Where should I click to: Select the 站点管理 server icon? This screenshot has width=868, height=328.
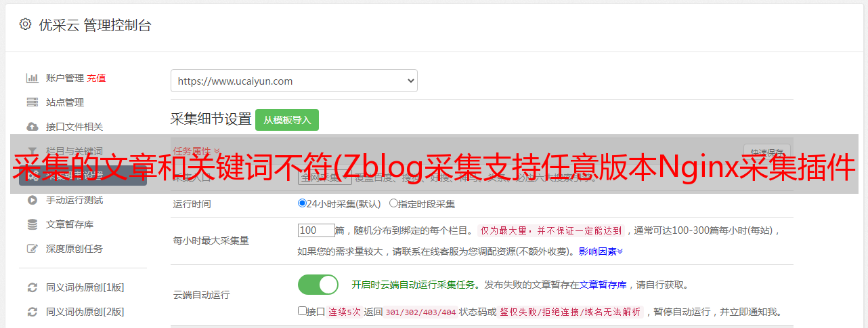(x=32, y=102)
